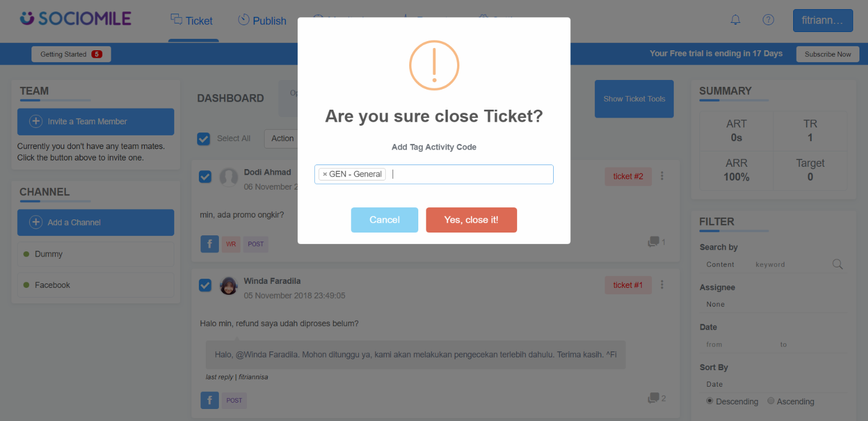
Task: Open three-dot menu for ticket #2
Action: (662, 176)
